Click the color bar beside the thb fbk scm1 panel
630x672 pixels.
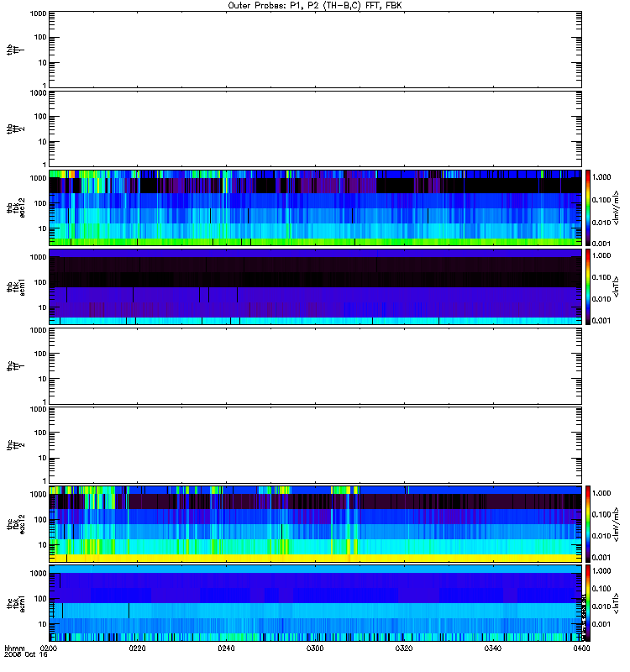click(x=588, y=286)
